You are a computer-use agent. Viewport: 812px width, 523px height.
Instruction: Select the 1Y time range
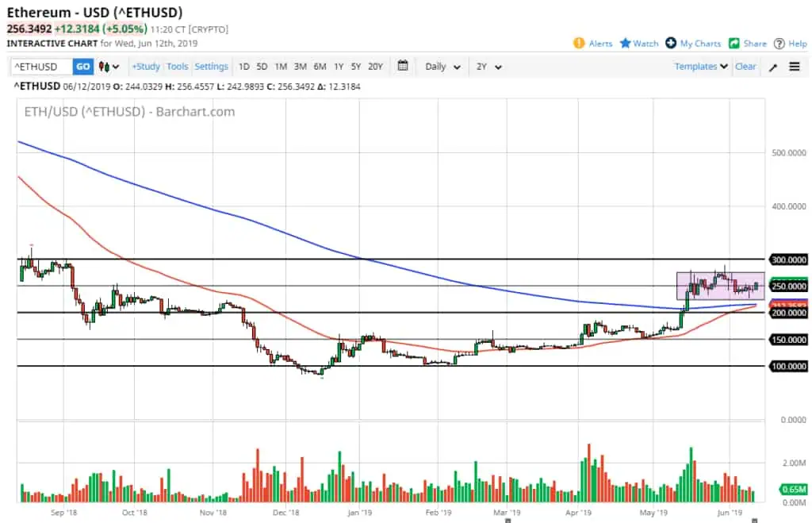339,67
